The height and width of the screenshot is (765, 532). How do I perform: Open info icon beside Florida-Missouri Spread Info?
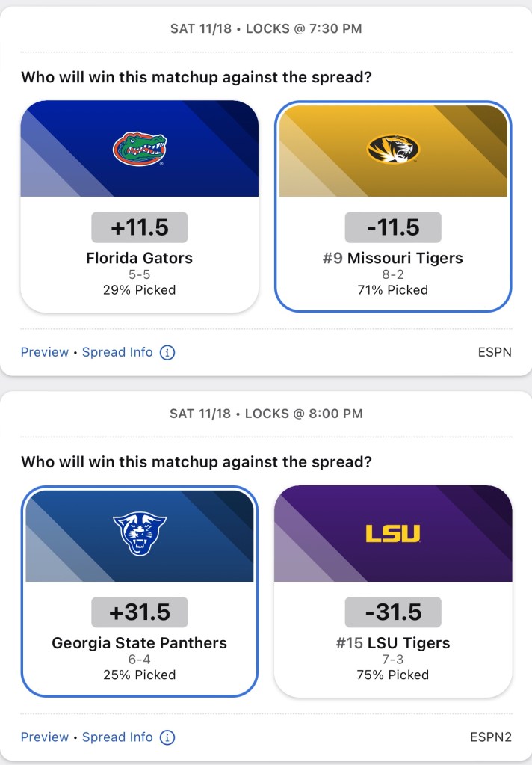(x=167, y=352)
